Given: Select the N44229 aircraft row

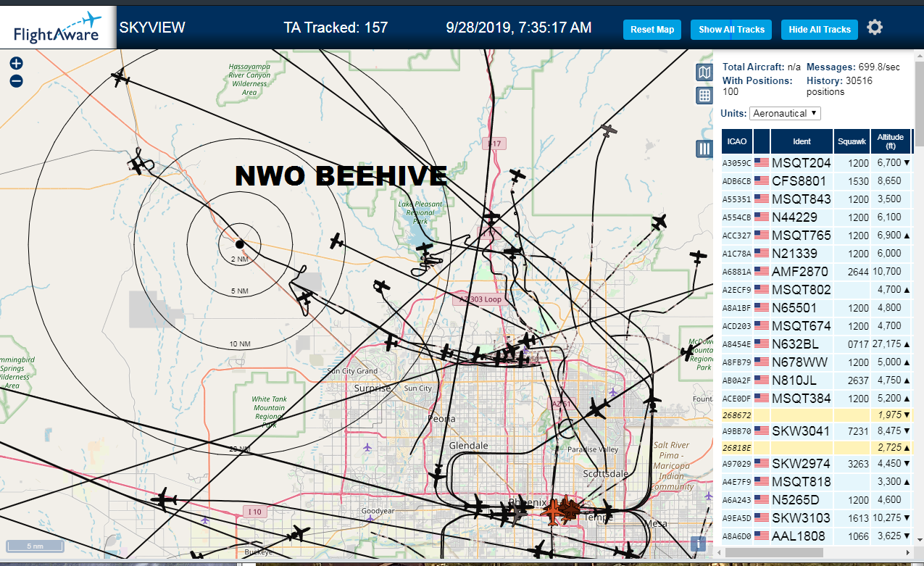Looking at the screenshot, I should coord(817,217).
